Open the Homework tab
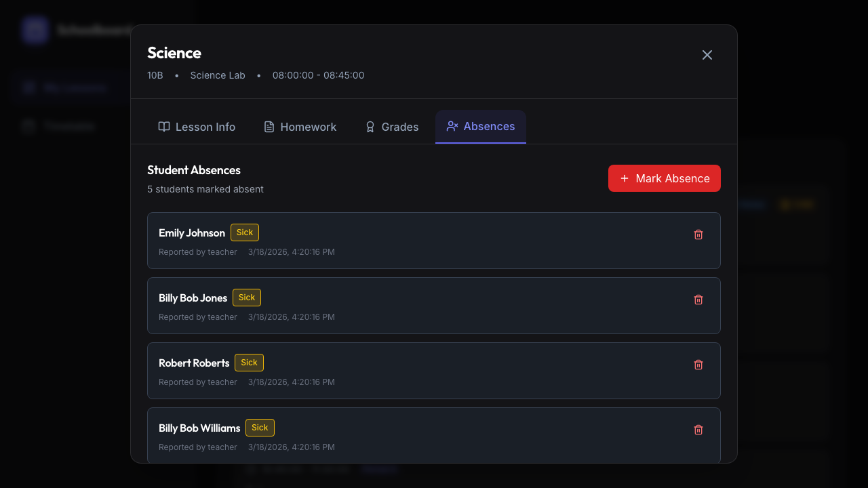The height and width of the screenshot is (488, 868). pos(300,127)
